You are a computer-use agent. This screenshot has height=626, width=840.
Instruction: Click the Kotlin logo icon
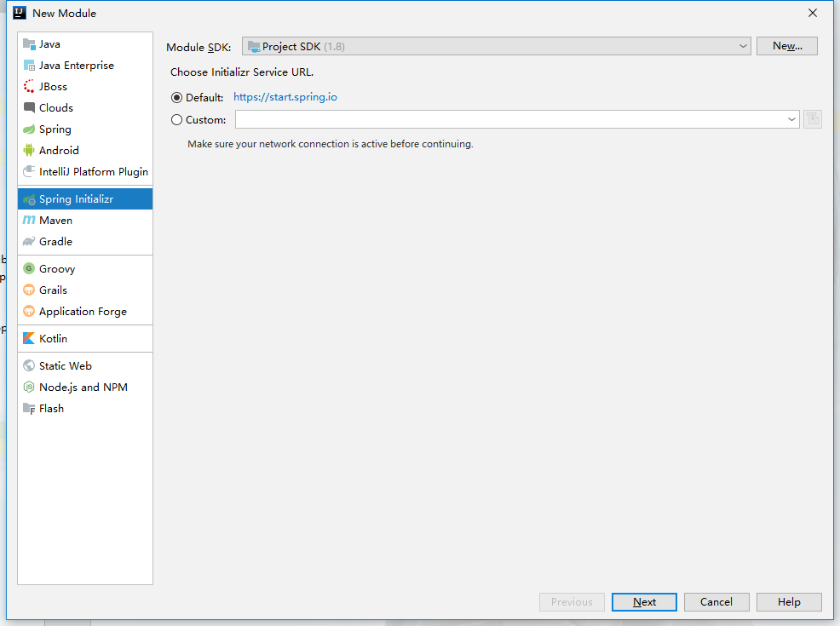pos(29,338)
